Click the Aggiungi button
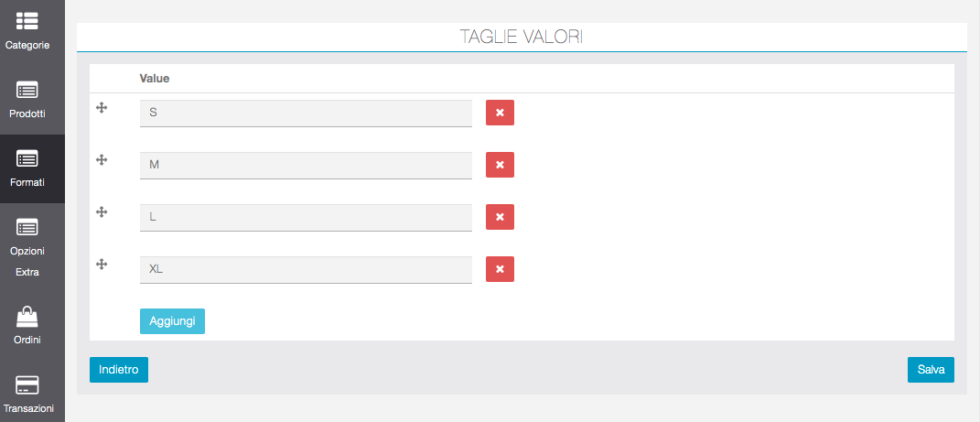980x422 pixels. pyautogui.click(x=172, y=321)
